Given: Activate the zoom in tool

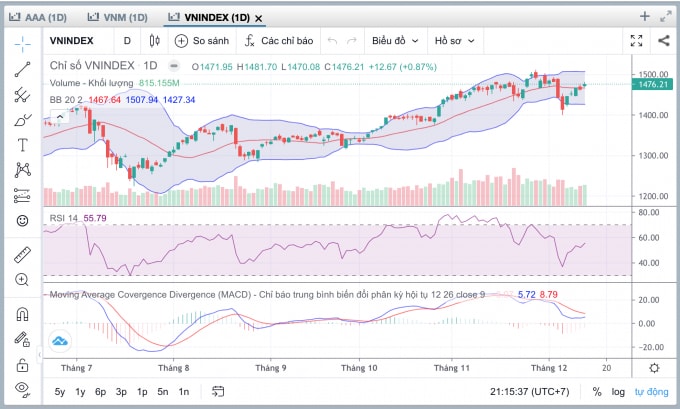Looking at the screenshot, I should [x=22, y=280].
